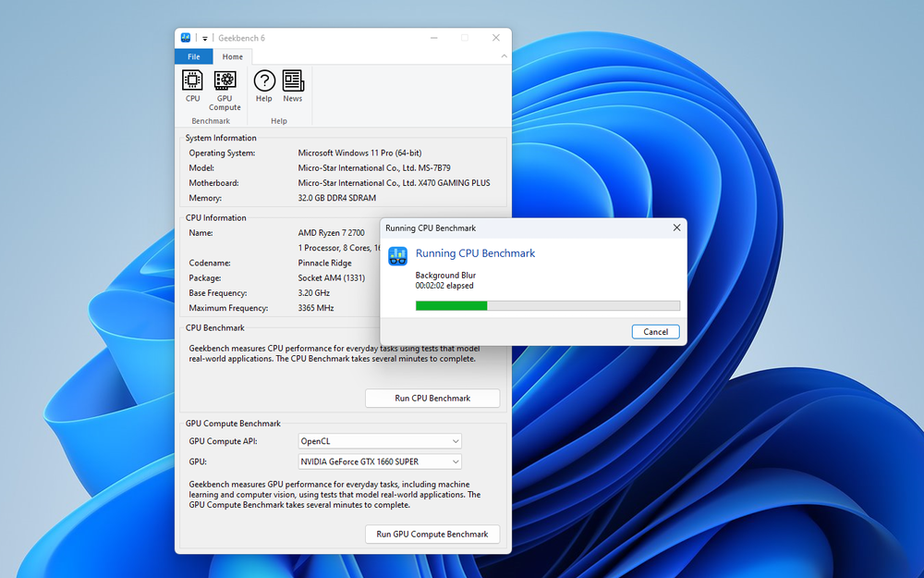Click the Run CPU Benchmark button

[x=432, y=399]
